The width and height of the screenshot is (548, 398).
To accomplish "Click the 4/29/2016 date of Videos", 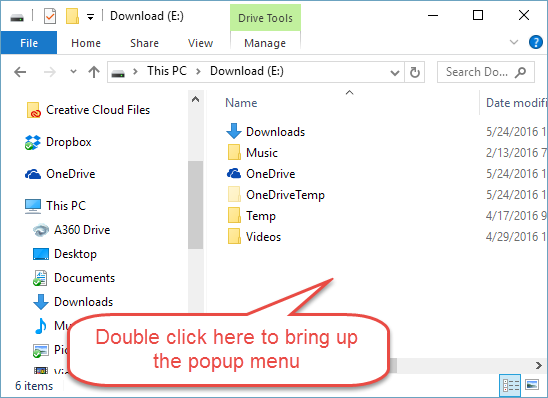I will click(515, 237).
